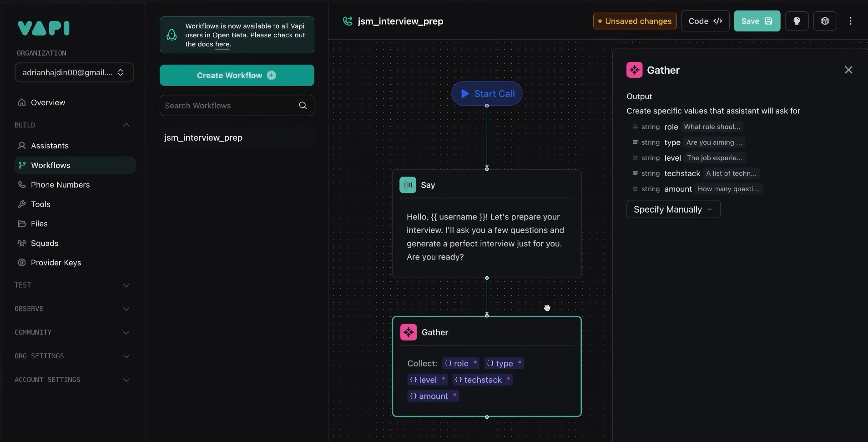Click drag handle icon for techstack output

click(636, 173)
